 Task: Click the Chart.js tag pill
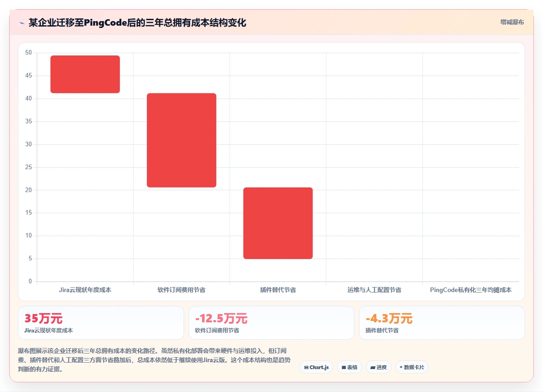316,367
